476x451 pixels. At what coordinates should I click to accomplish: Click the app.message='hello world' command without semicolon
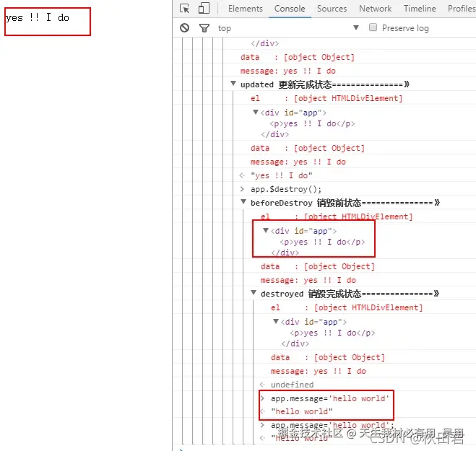(329, 398)
